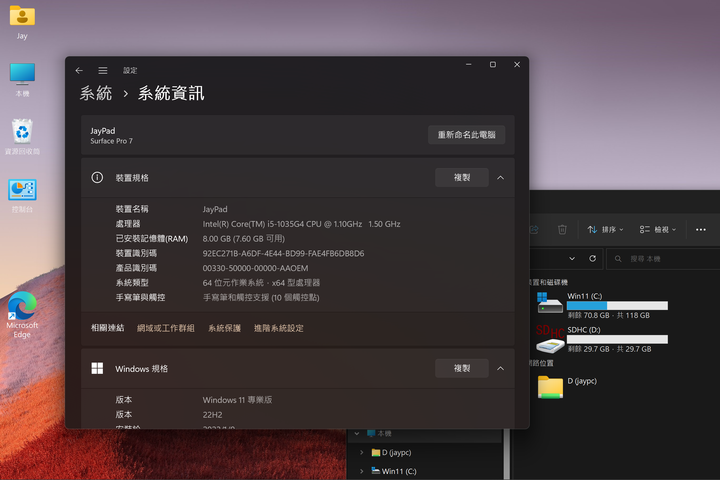Click 複製 button for Windows 規格
The image size is (720, 480).
click(462, 368)
